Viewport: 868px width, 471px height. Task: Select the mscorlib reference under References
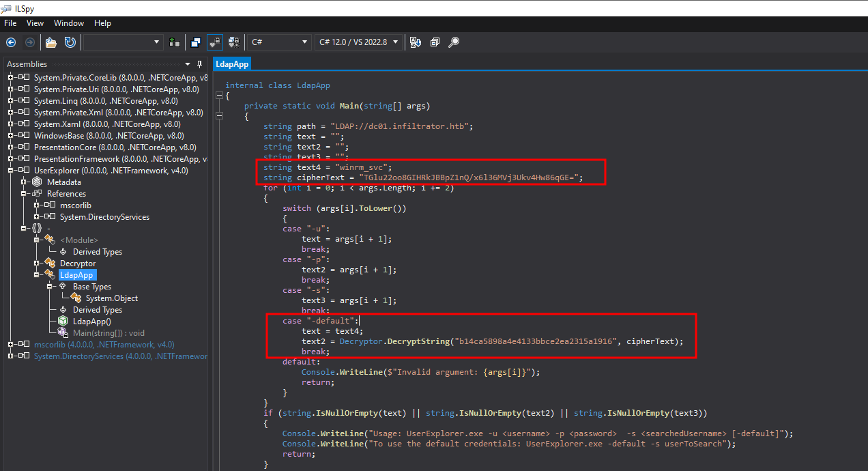point(75,205)
